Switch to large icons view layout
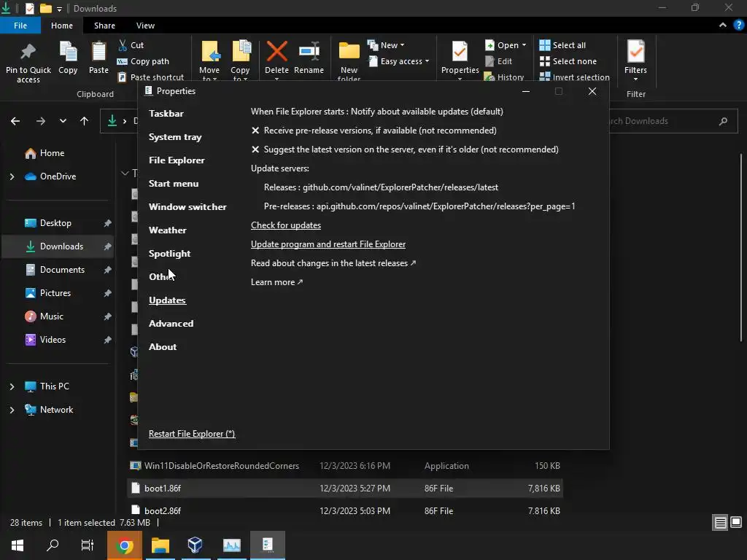This screenshot has width=747, height=560. point(736,523)
